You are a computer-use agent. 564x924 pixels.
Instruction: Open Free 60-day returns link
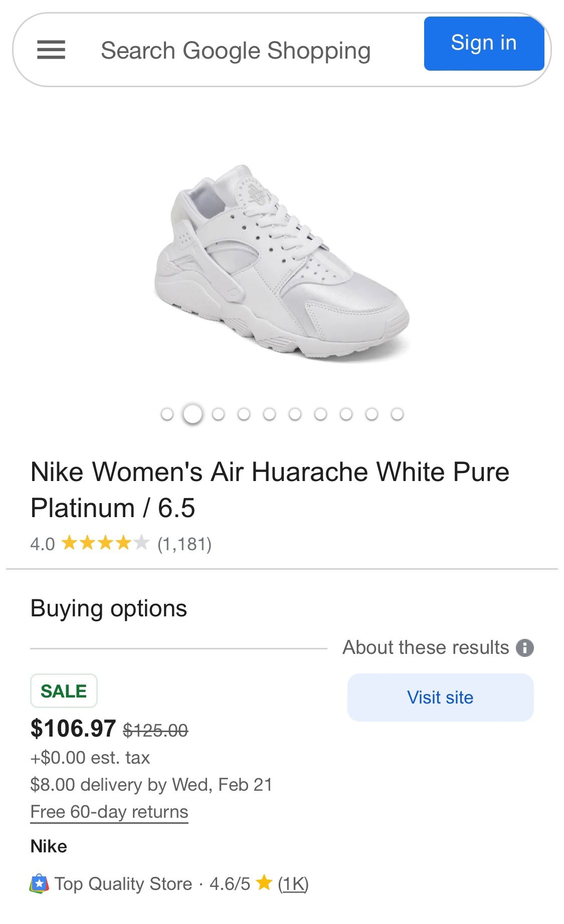tap(109, 812)
